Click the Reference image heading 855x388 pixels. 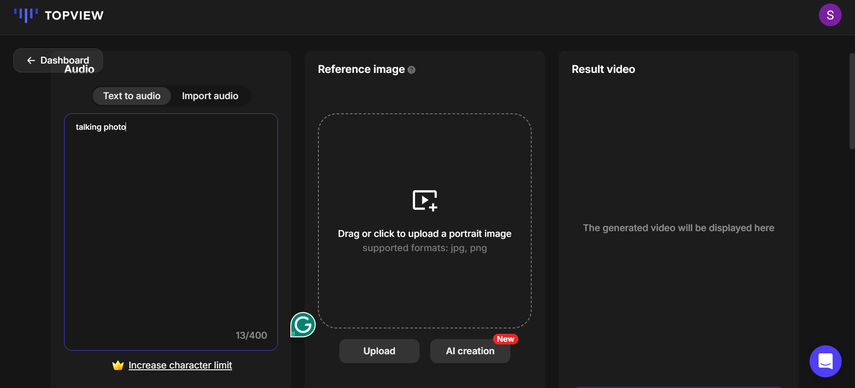pos(361,69)
